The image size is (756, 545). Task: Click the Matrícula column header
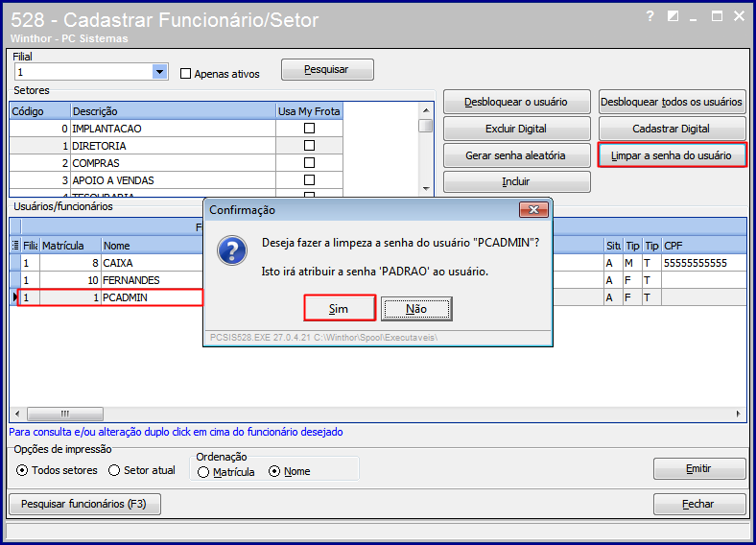tap(70, 246)
